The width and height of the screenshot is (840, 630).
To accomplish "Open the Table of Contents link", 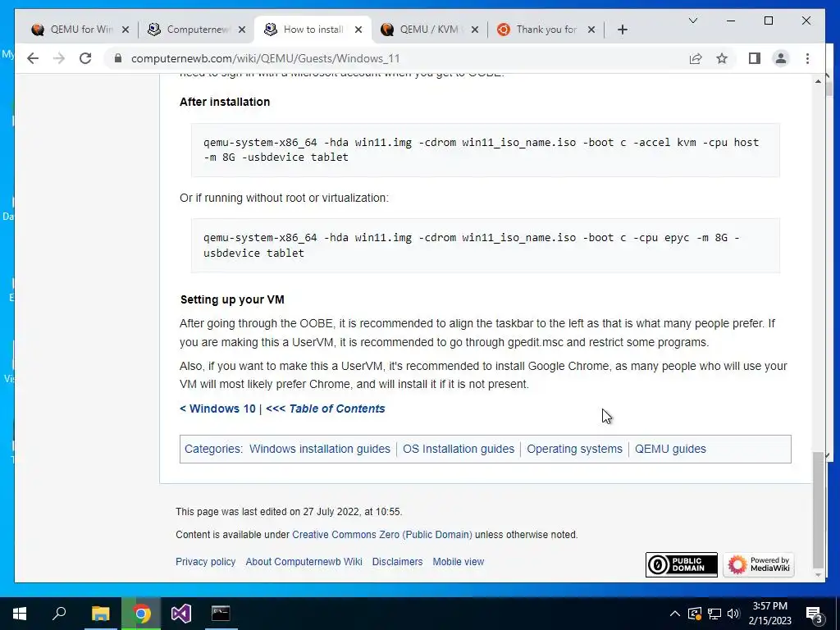I will point(326,409).
